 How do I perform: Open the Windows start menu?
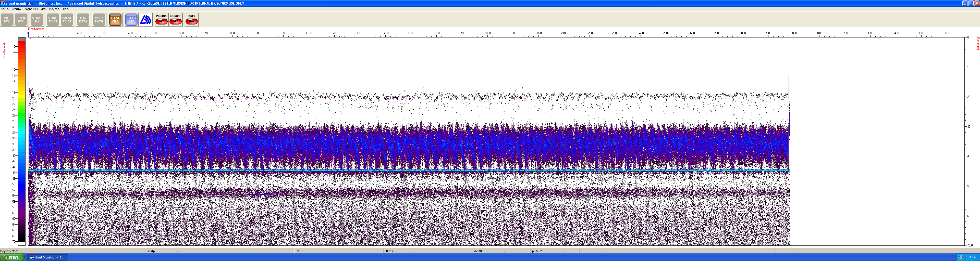(x=12, y=257)
